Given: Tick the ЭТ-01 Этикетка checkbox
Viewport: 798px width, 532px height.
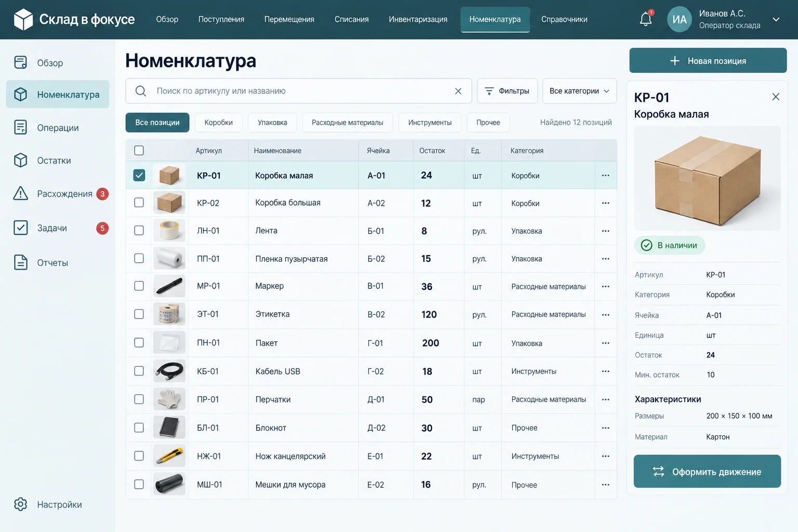Looking at the screenshot, I should [139, 314].
